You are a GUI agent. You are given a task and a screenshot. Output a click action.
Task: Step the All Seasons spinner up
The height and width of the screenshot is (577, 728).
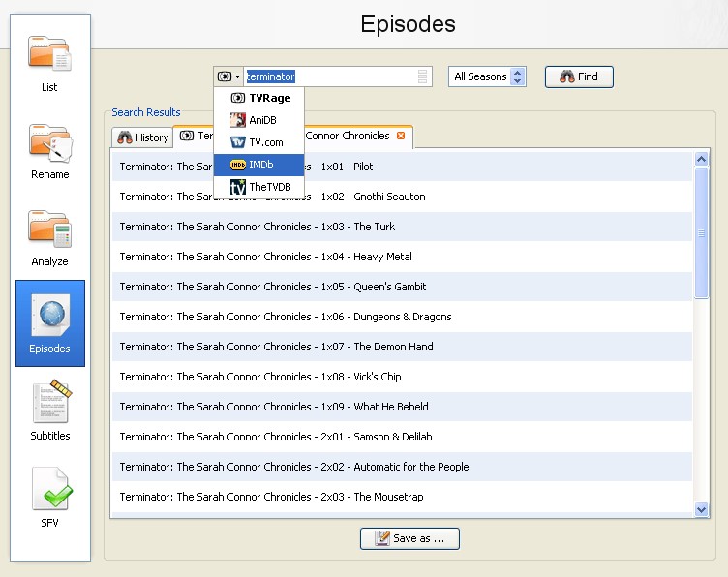coord(518,73)
